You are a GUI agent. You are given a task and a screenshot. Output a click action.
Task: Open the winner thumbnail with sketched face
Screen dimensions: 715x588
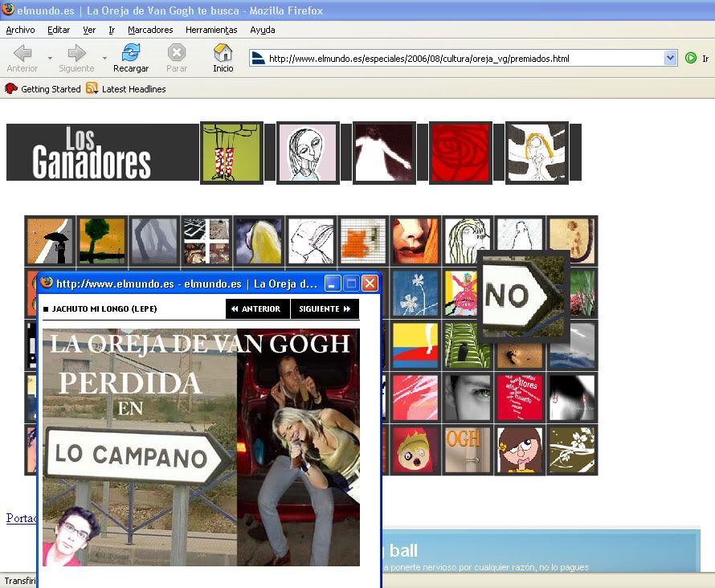(308, 153)
